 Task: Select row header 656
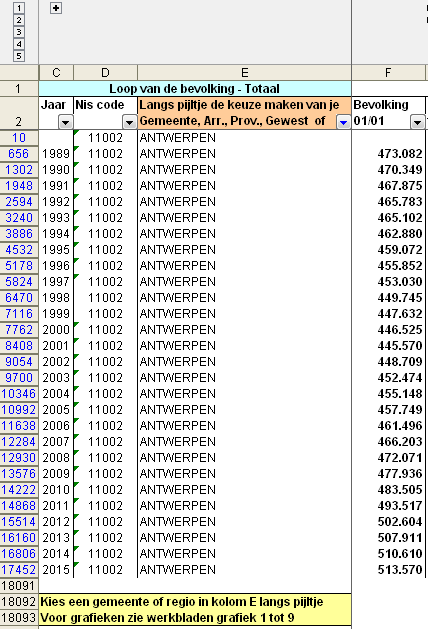tap(19, 154)
